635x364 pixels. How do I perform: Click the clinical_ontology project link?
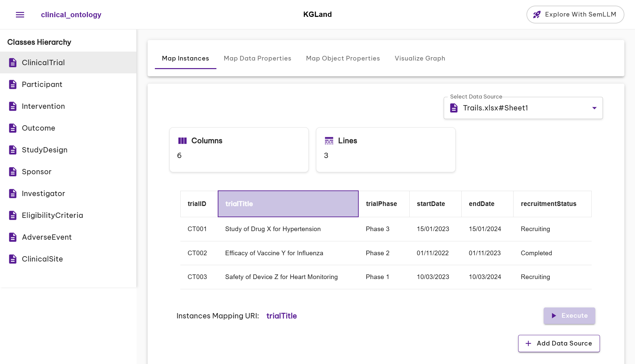pos(71,15)
